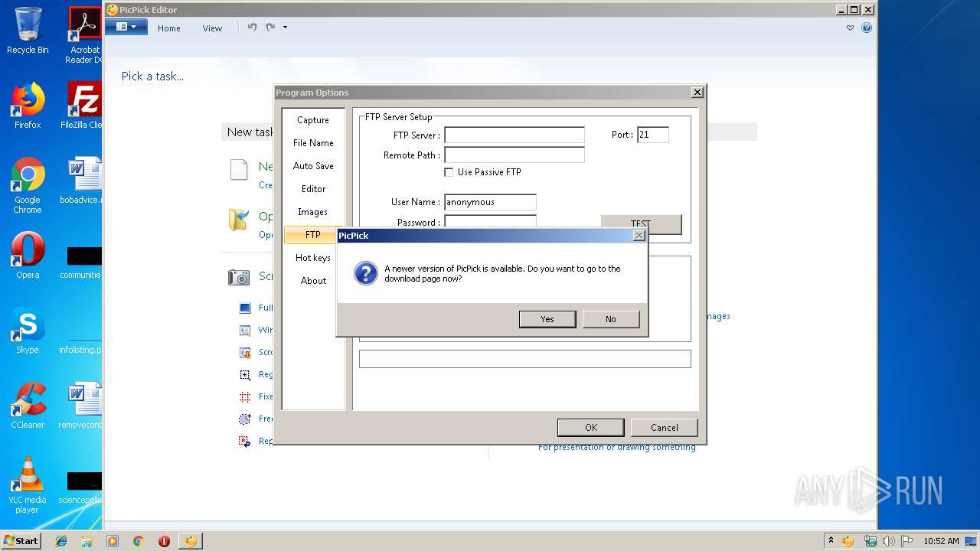Click the Screen Capture camera icon
This screenshot has height=551, width=980.
click(239, 277)
